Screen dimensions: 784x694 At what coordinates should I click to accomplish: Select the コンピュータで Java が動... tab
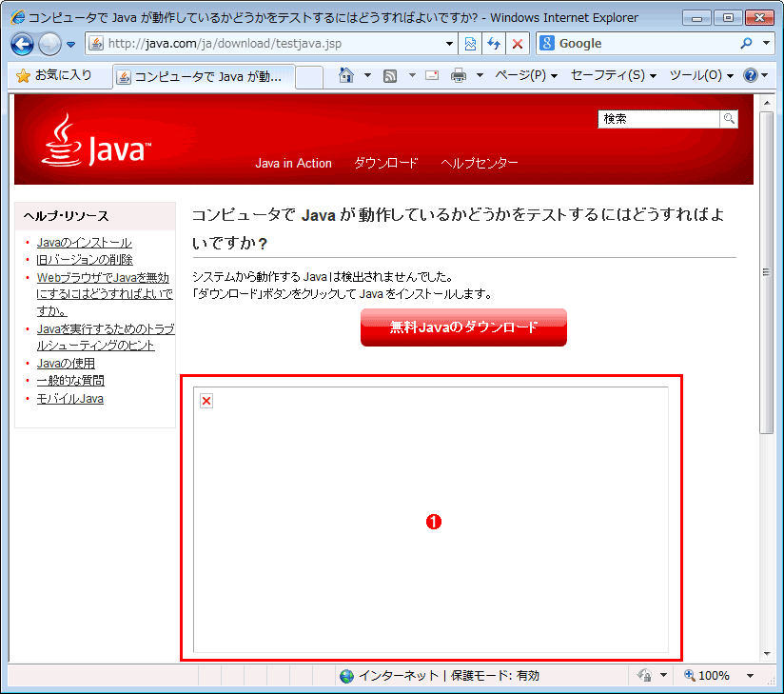pos(204,76)
